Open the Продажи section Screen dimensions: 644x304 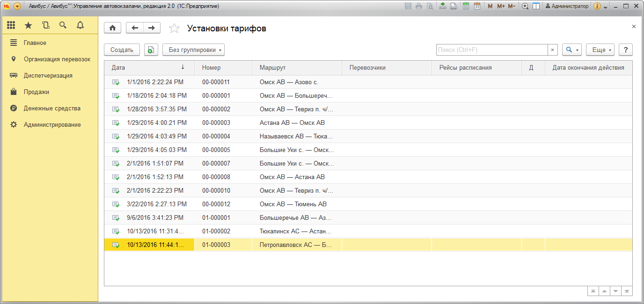tap(37, 92)
